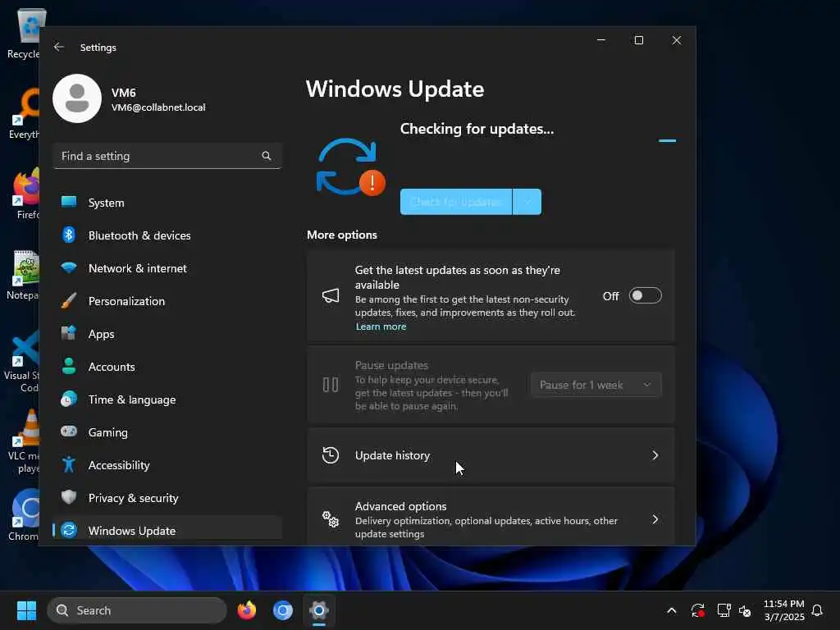
Task: Click the checking progress indicator bar
Action: pyautogui.click(x=667, y=141)
